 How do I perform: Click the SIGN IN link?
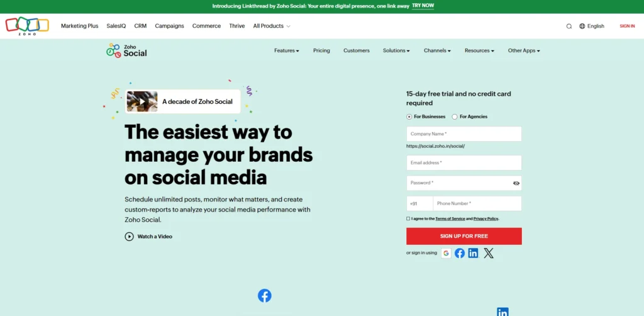click(627, 26)
